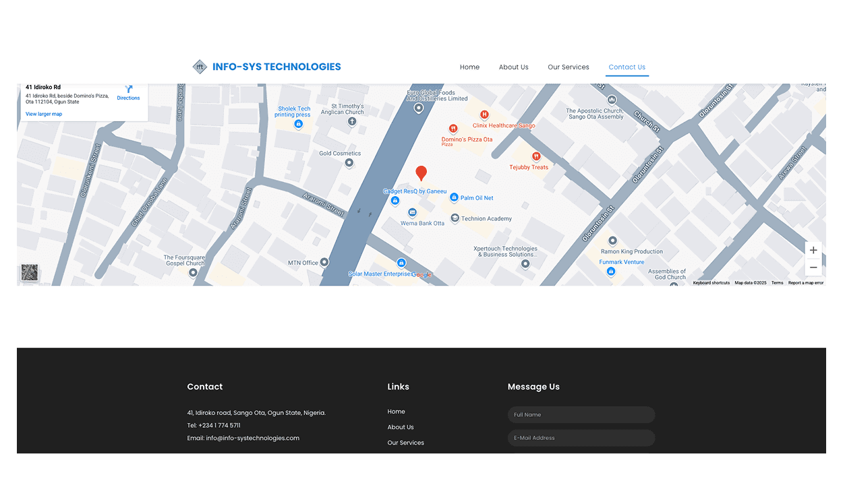
Task: Go to Our Services in navbar
Action: (568, 67)
